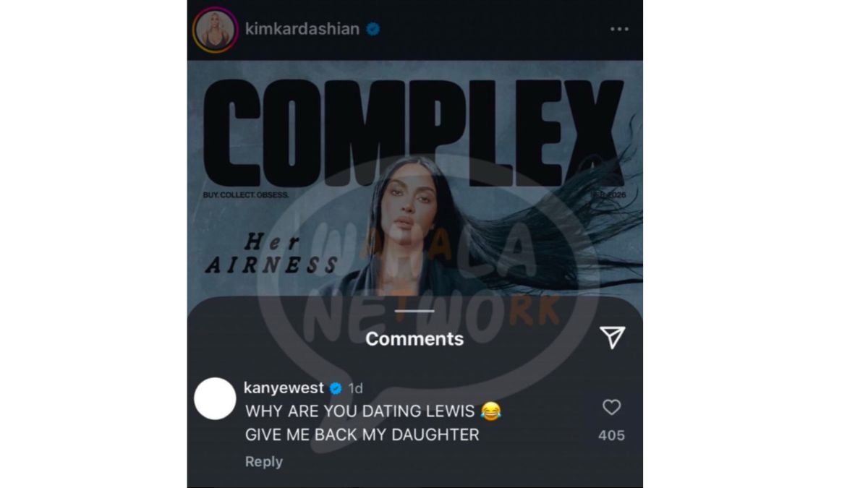This screenshot has height=488, width=868.
Task: Open kimkardashian's story ring avatar
Action: [215, 30]
